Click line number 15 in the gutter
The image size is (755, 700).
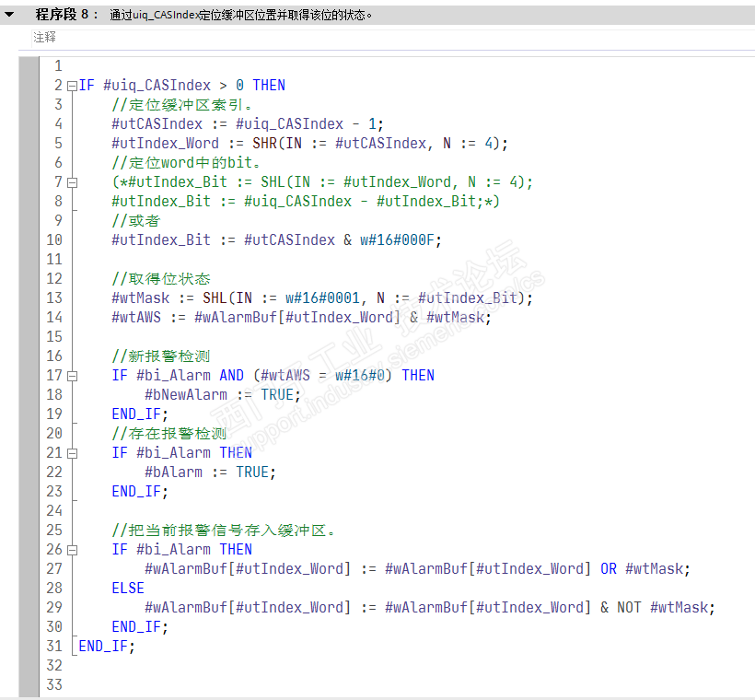click(x=54, y=337)
